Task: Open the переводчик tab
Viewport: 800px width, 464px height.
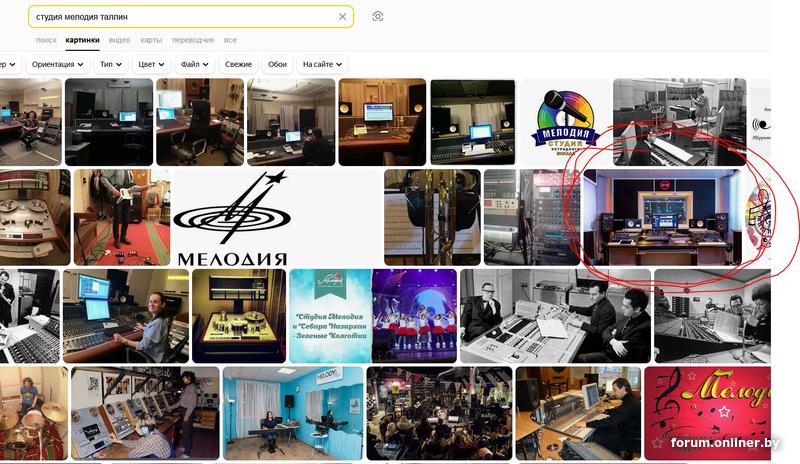Action: (x=193, y=40)
